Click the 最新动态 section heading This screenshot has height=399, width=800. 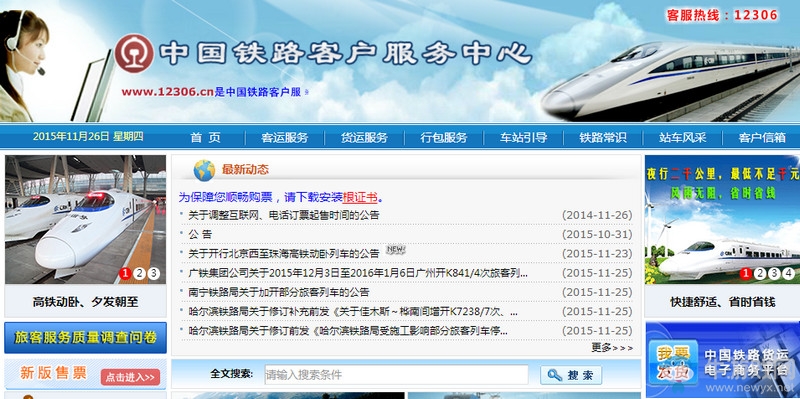coord(245,169)
